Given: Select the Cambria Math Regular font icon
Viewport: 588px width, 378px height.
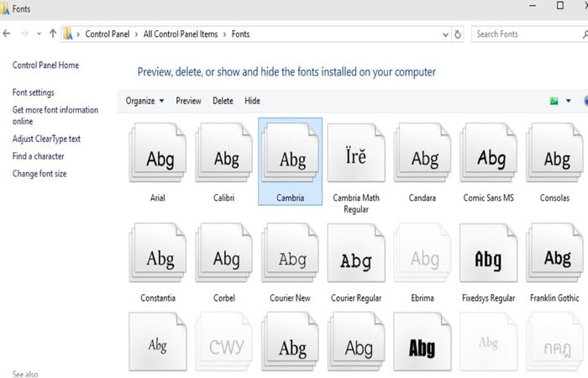Looking at the screenshot, I should [356, 153].
